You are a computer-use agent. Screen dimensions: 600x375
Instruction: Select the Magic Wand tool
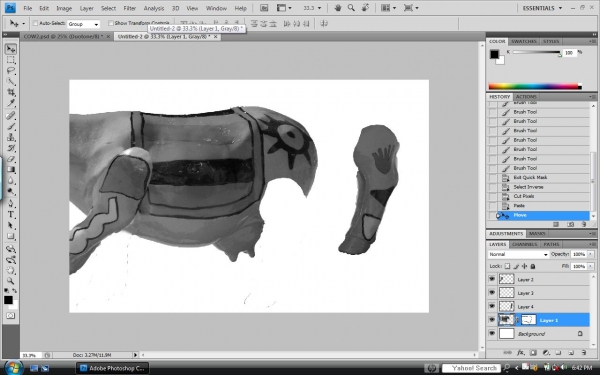(x=11, y=81)
